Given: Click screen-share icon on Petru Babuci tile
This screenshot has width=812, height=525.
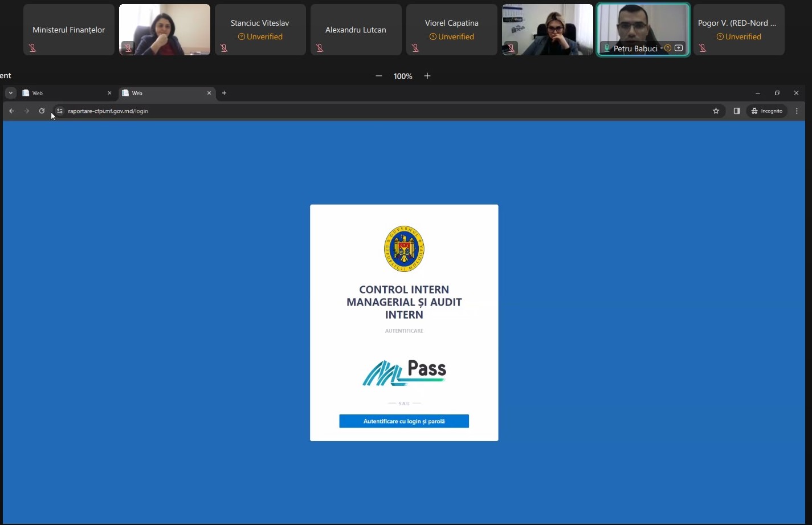Looking at the screenshot, I should [x=679, y=48].
